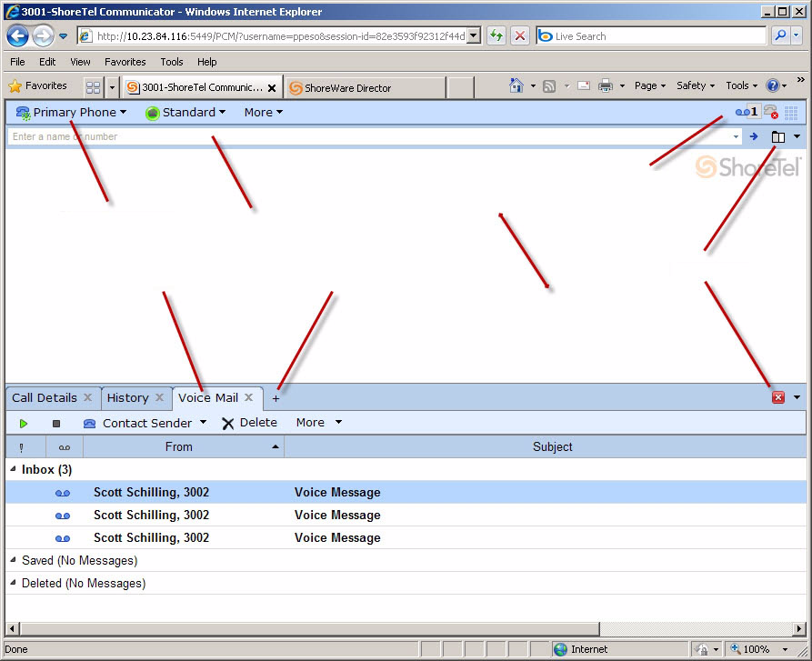The image size is (812, 661).
Task: Go back in Internet Explorer
Action: pos(17,35)
